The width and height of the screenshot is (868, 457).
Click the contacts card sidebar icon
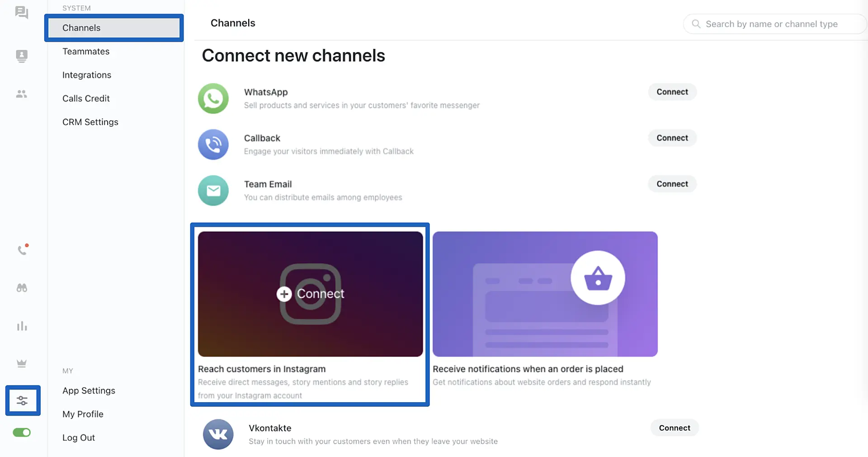pyautogui.click(x=21, y=56)
